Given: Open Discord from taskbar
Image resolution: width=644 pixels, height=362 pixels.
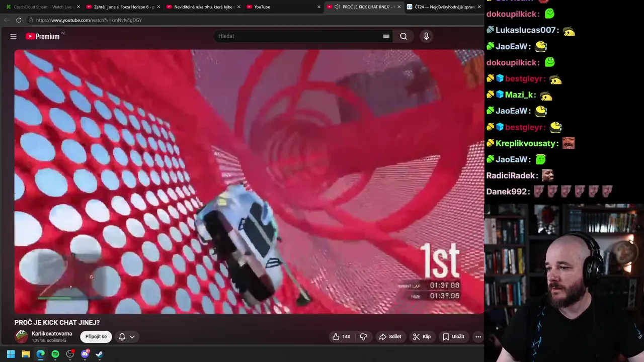Looking at the screenshot, I should (85, 354).
